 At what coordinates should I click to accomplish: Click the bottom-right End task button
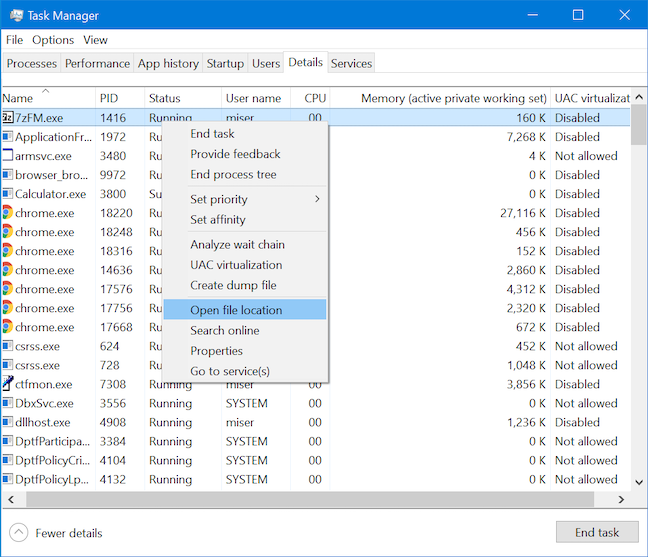[597, 532]
